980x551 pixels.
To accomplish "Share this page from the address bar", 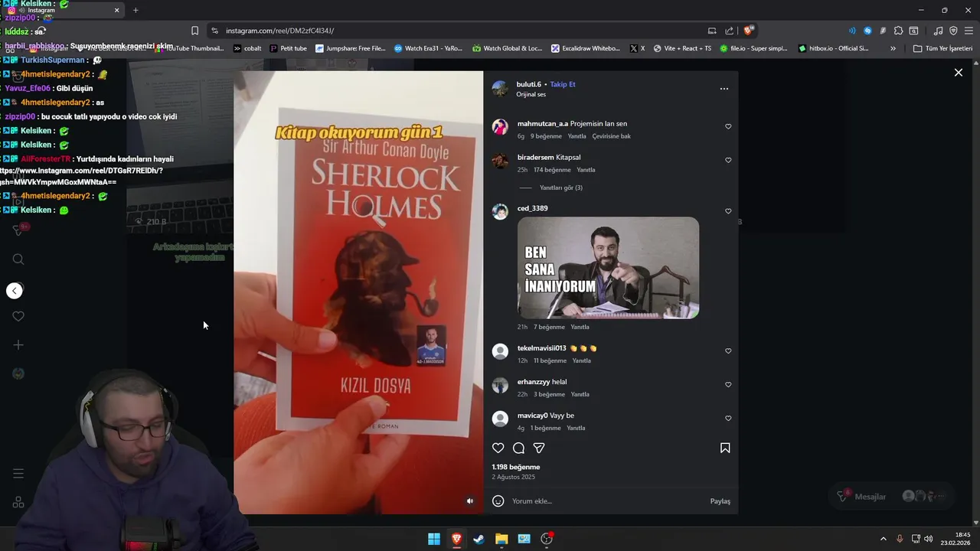I will [730, 31].
